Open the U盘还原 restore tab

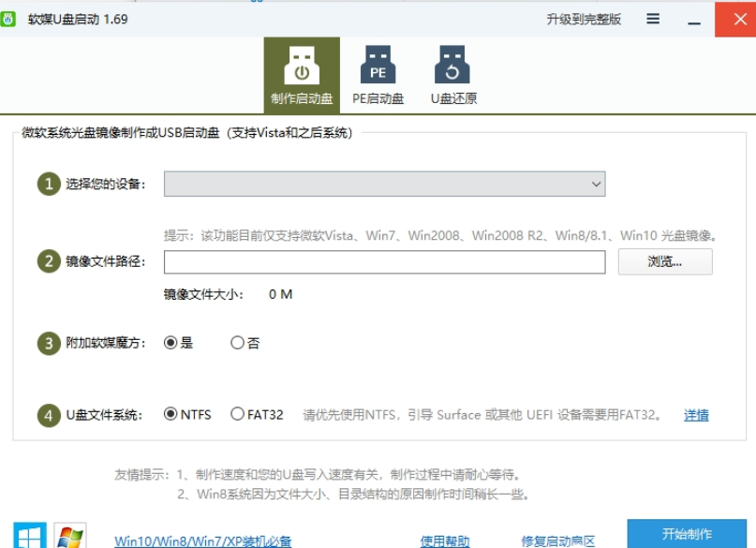coord(453,74)
